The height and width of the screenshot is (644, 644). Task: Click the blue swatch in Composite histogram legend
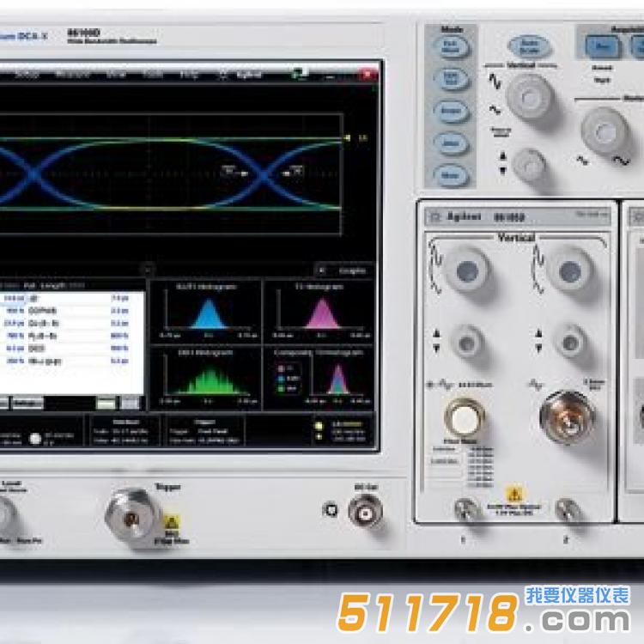coord(282,379)
